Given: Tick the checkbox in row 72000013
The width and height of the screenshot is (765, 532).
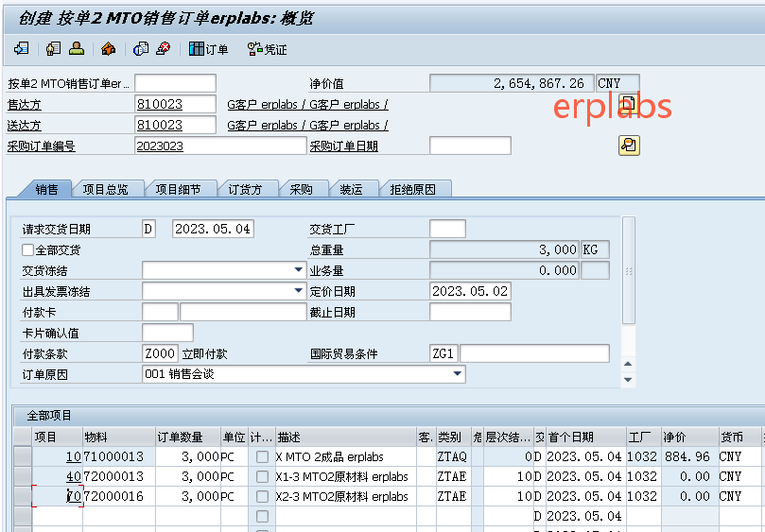Looking at the screenshot, I should 263,476.
